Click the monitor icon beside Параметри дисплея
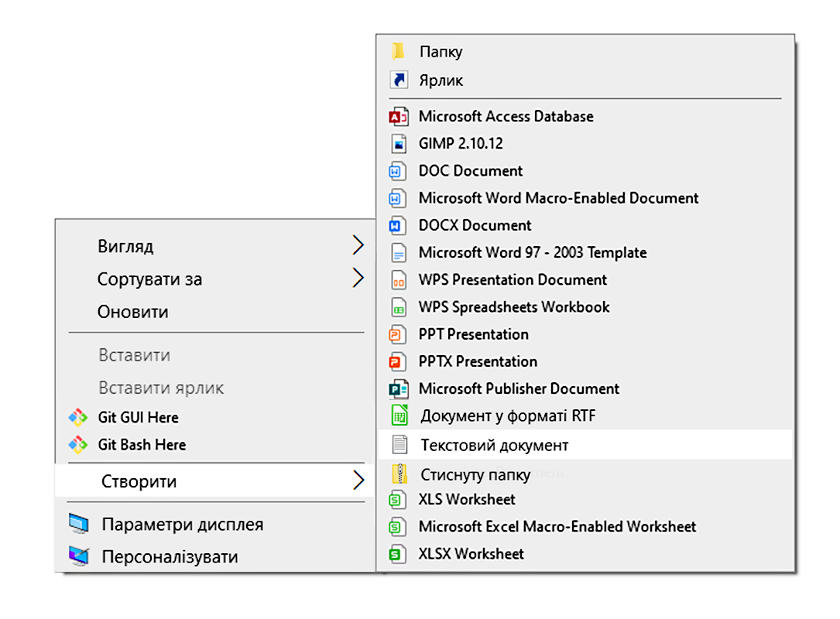Screen dimensions: 840x619 coord(78,525)
